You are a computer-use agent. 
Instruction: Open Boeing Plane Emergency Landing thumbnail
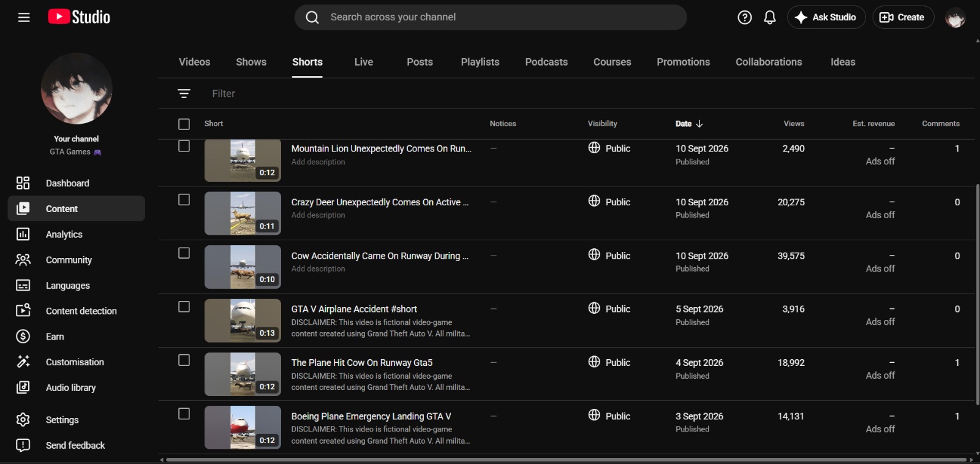pyautogui.click(x=243, y=427)
